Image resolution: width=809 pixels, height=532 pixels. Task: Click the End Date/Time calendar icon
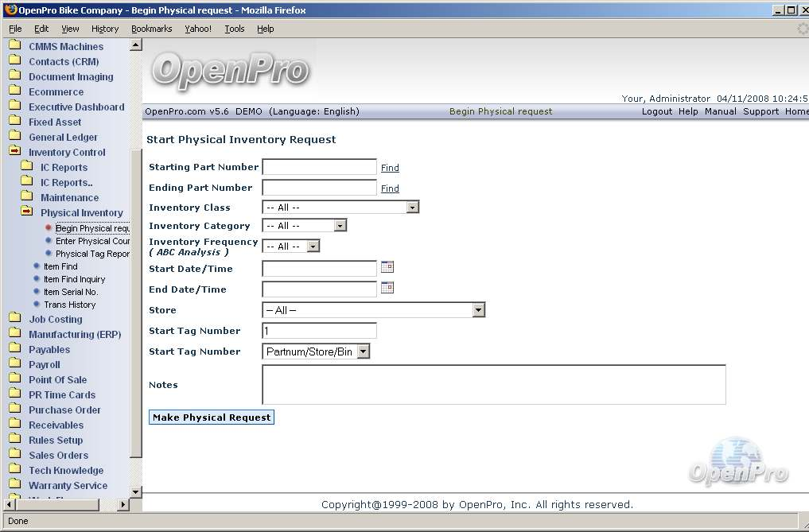(x=387, y=288)
